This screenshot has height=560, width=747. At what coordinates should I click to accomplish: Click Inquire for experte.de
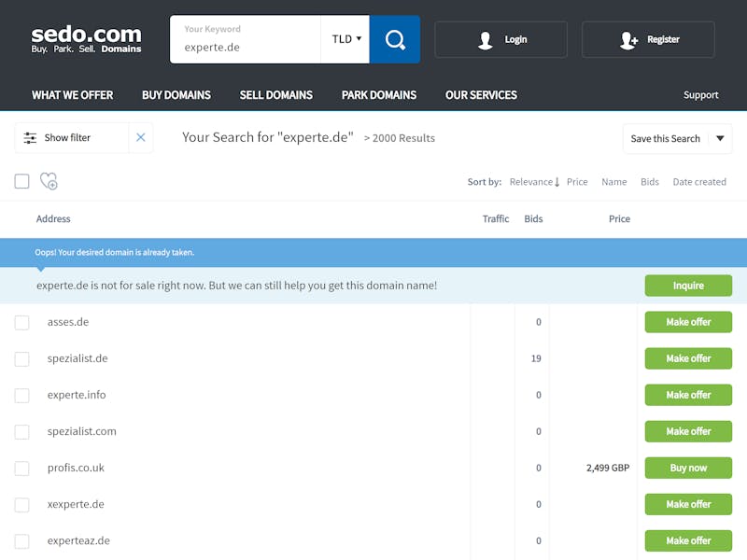[x=688, y=286]
